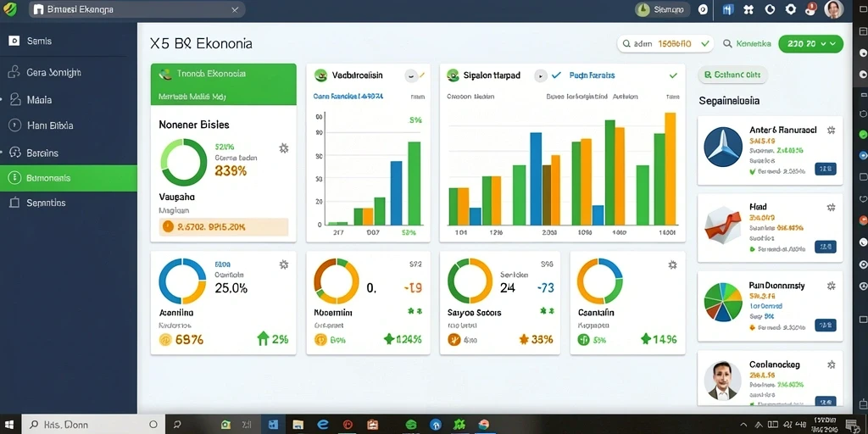Image resolution: width=868 pixels, height=434 pixels.
Task: Open the notification bell with red badge
Action: (811, 8)
